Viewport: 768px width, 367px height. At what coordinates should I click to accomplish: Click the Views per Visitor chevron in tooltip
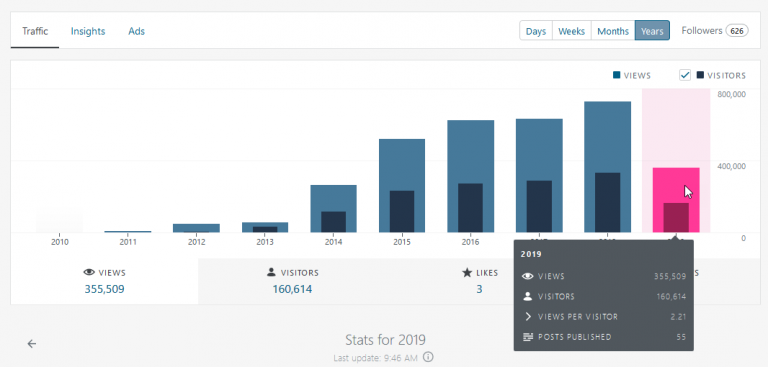(528, 317)
